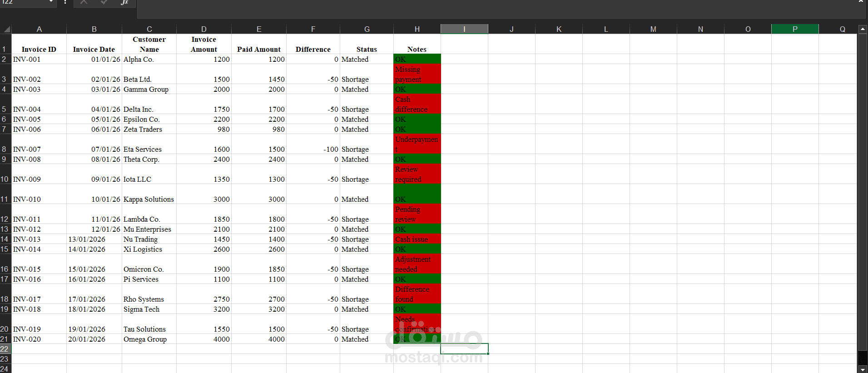Click the date cell 04/01/26
Screen dimensions: 868x373
[94, 104]
